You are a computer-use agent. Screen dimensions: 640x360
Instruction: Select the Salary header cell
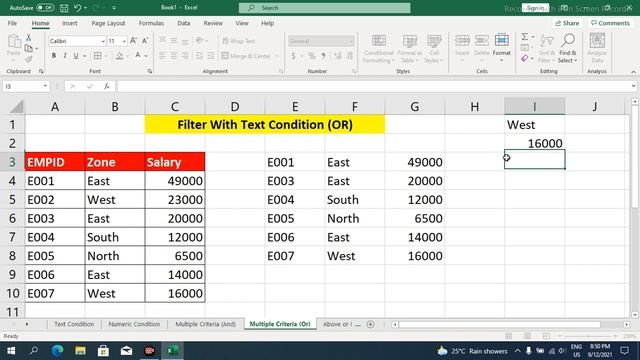pyautogui.click(x=175, y=162)
